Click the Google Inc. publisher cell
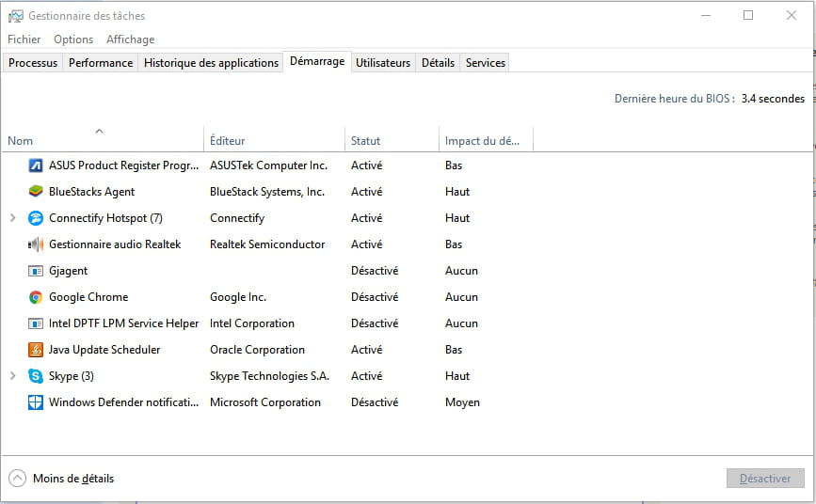The height and width of the screenshot is (504, 816). coord(238,297)
